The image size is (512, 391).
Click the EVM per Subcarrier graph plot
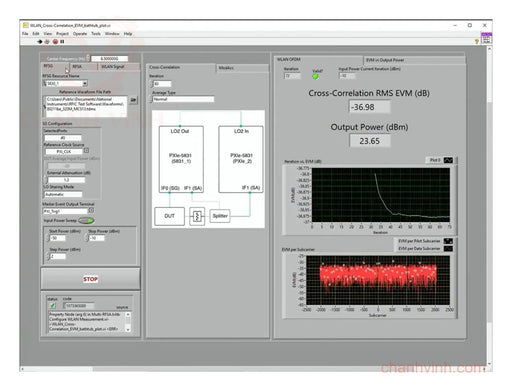pyautogui.click(x=378, y=280)
